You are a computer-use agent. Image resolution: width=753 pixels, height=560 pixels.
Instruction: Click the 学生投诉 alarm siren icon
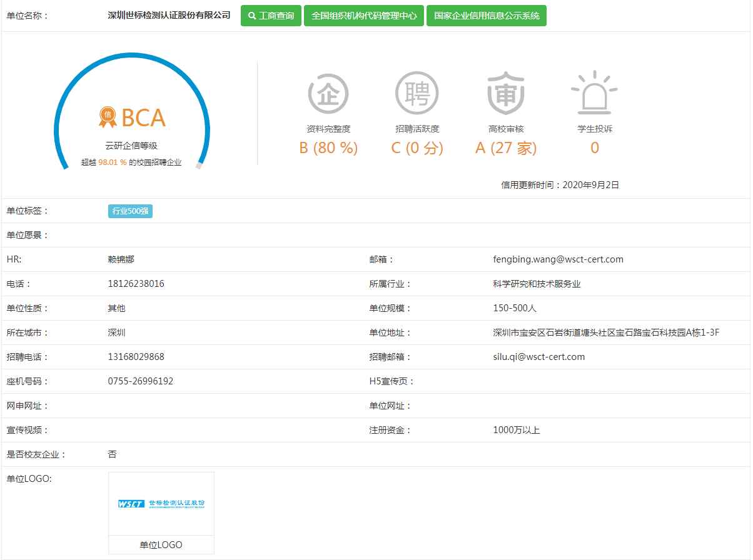(x=594, y=93)
